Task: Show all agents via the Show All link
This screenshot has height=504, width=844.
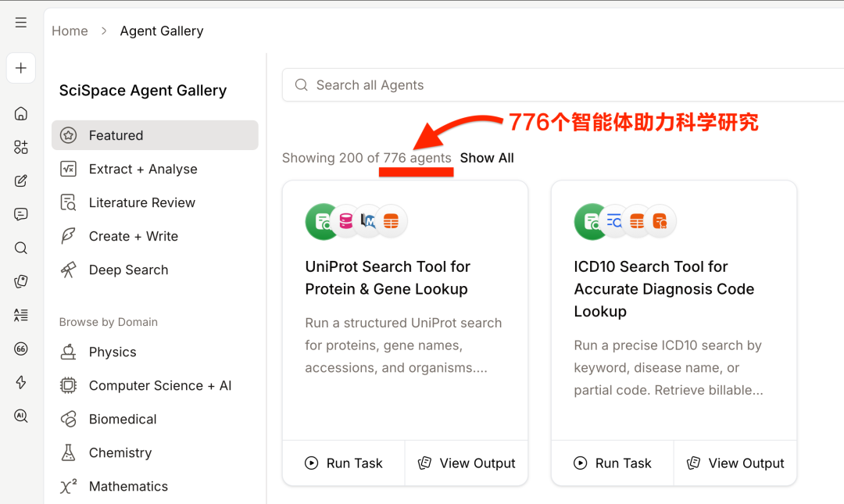Action: [x=486, y=158]
